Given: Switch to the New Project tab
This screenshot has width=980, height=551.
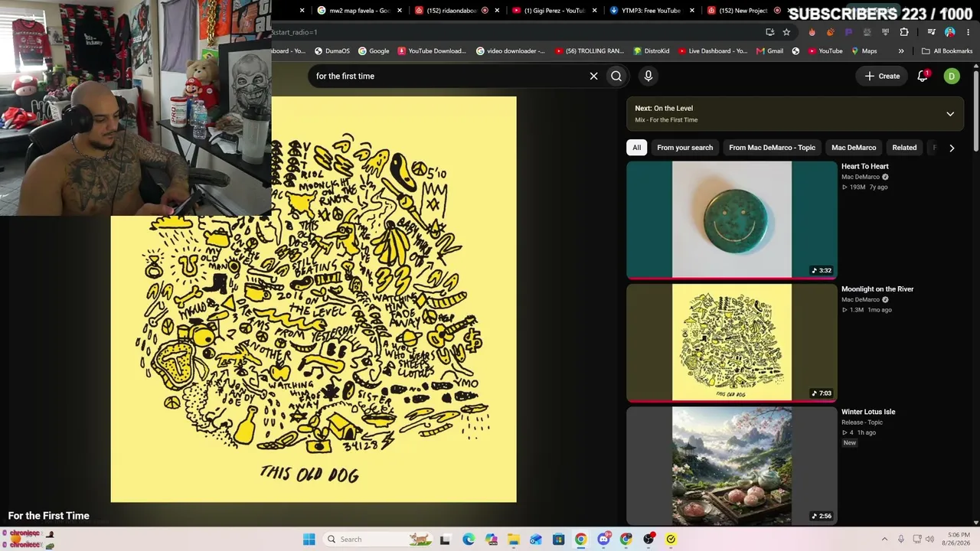Looking at the screenshot, I should point(743,11).
